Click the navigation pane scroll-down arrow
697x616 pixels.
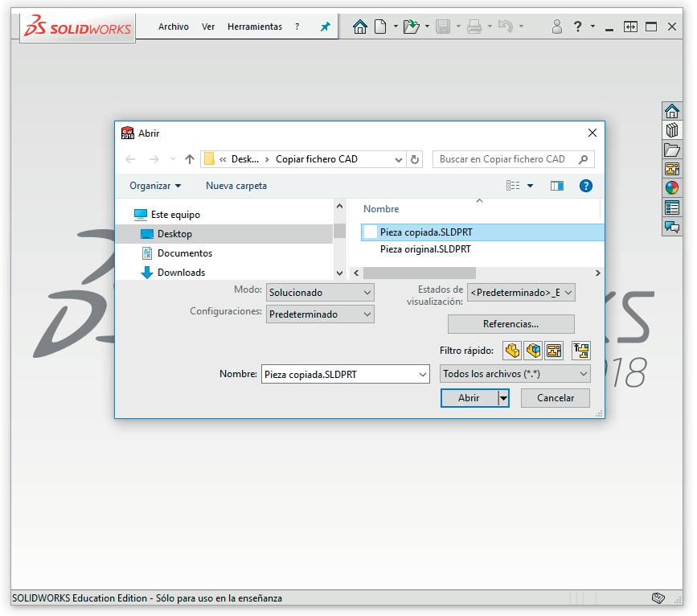pyautogui.click(x=339, y=273)
